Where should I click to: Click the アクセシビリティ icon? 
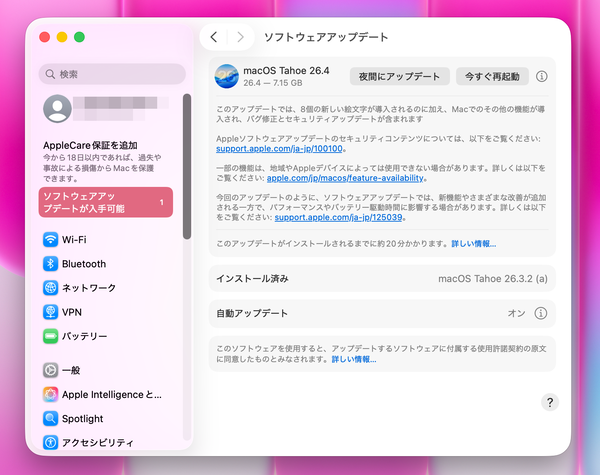pyautogui.click(x=50, y=442)
